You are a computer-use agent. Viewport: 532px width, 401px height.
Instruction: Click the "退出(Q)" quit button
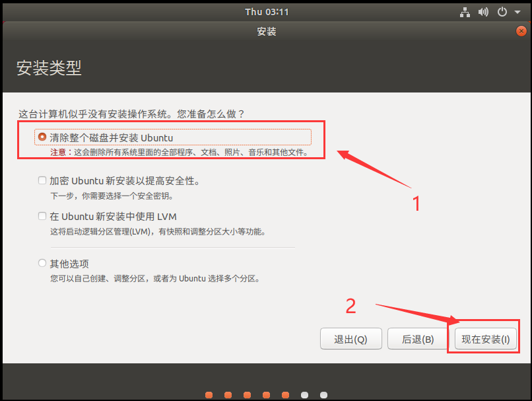(351, 339)
